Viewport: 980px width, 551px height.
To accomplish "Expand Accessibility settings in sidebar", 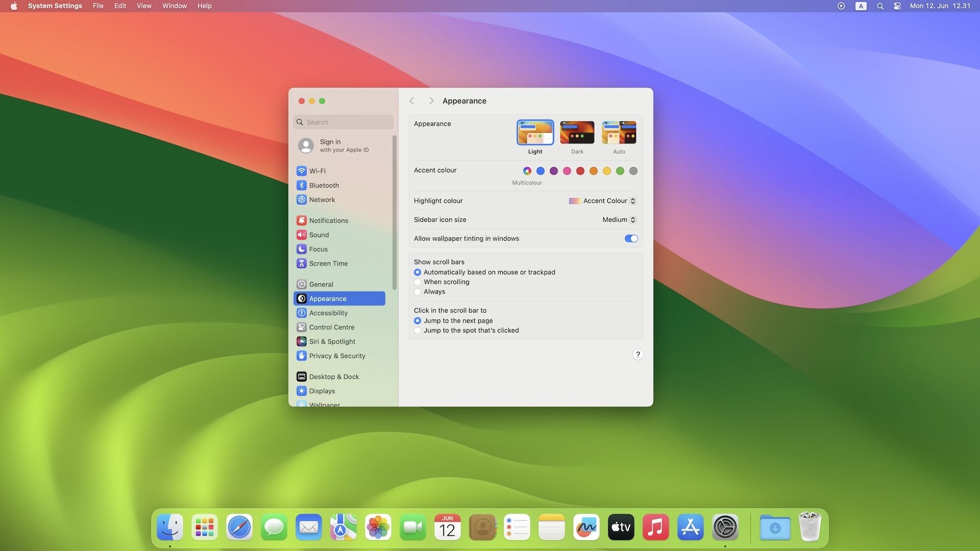I will (x=328, y=313).
